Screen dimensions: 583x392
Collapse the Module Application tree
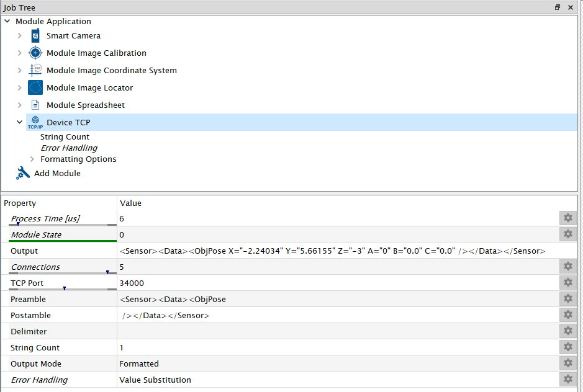(7, 21)
